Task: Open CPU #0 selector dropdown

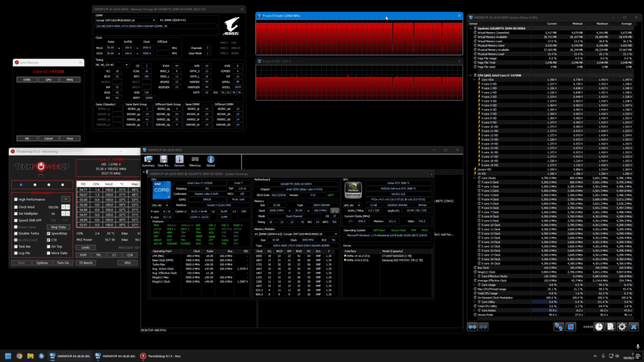Action: coord(160,206)
